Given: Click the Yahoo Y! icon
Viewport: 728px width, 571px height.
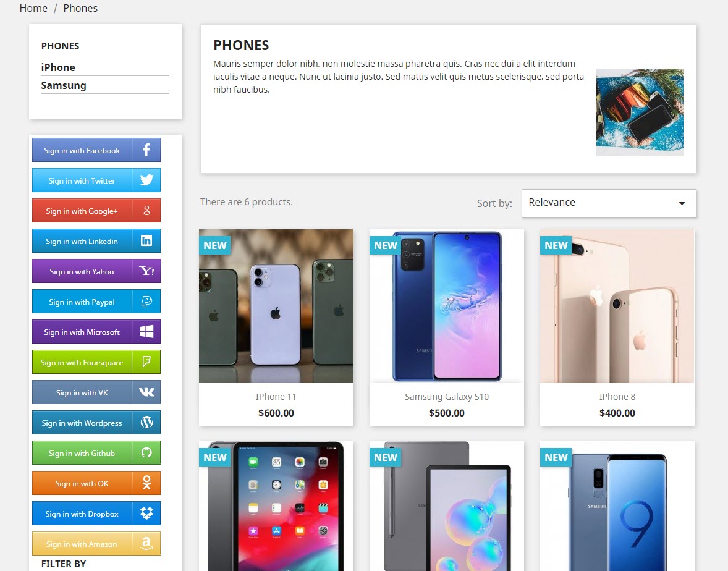Looking at the screenshot, I should (x=146, y=271).
